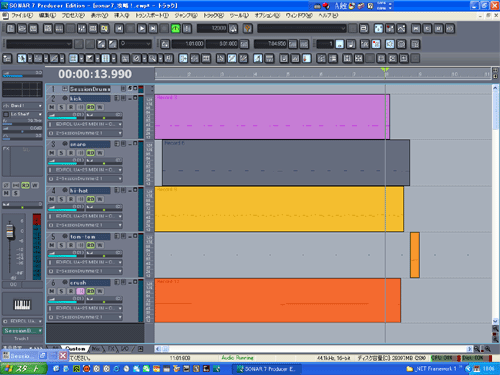Open the Edit (編集) menu
Viewport: 500px width, 375px height.
coord(47,15)
